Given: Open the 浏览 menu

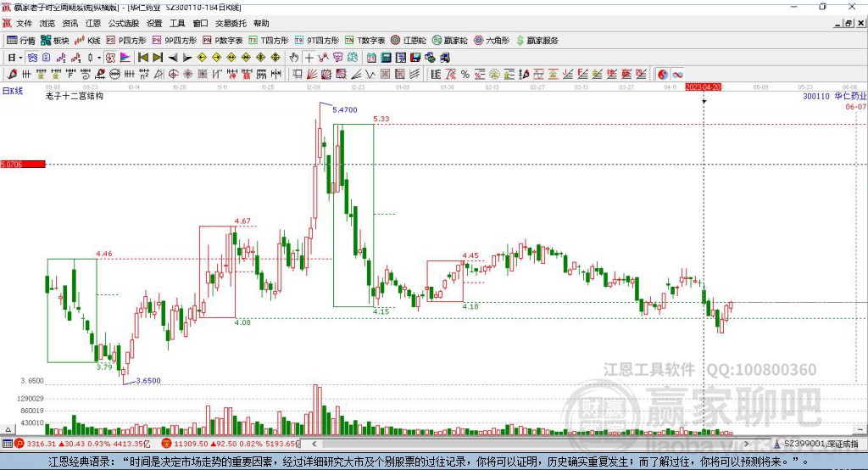Looking at the screenshot, I should pos(47,23).
